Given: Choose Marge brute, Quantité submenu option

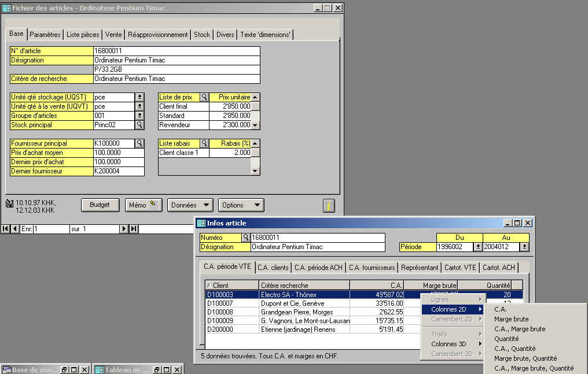Looking at the screenshot, I should [525, 358].
